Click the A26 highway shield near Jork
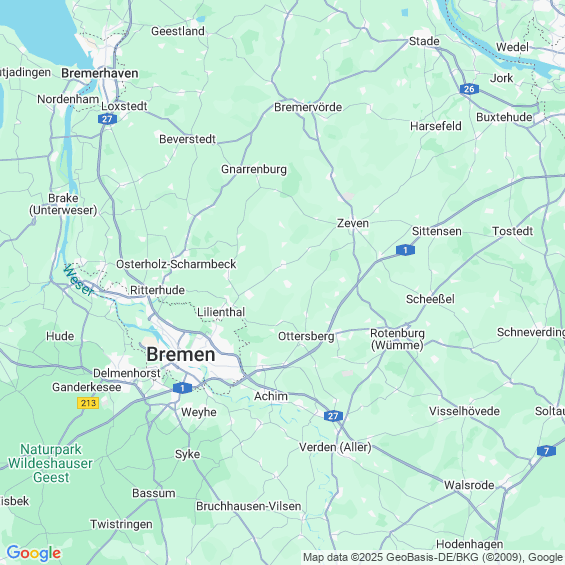This screenshot has width=565, height=565. click(x=469, y=89)
